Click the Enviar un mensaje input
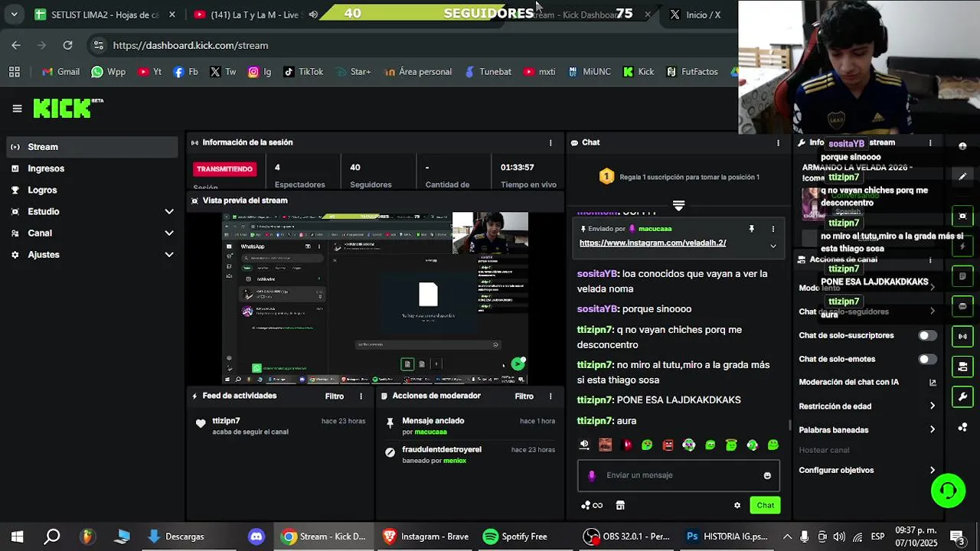Screen dimensions: 980x551 (x=678, y=475)
